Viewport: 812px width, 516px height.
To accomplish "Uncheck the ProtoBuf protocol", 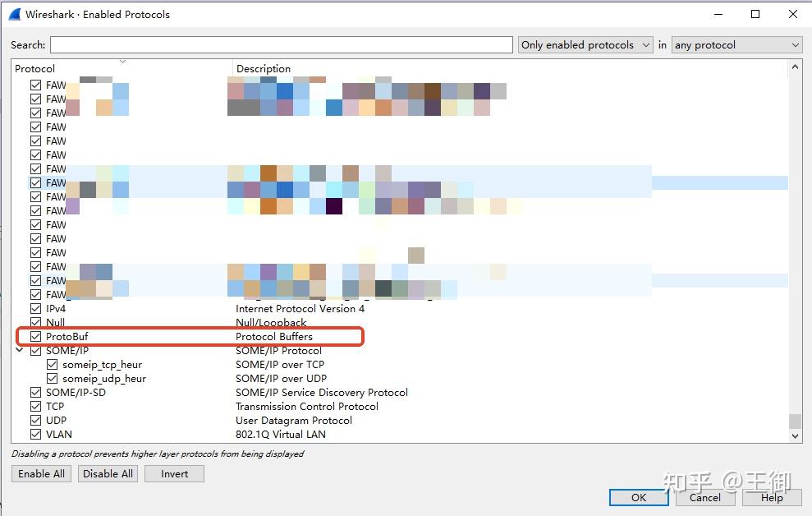I will [35, 336].
